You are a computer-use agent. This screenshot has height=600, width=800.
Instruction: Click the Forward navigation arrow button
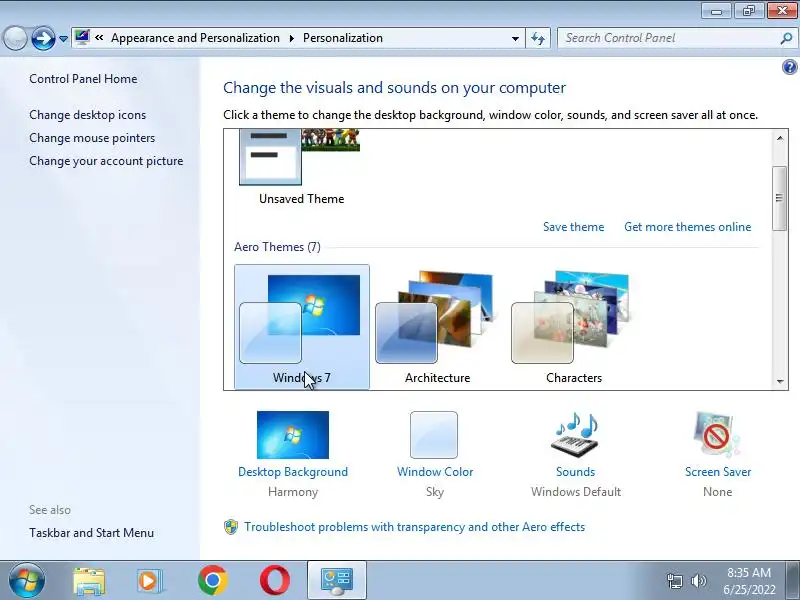point(43,38)
